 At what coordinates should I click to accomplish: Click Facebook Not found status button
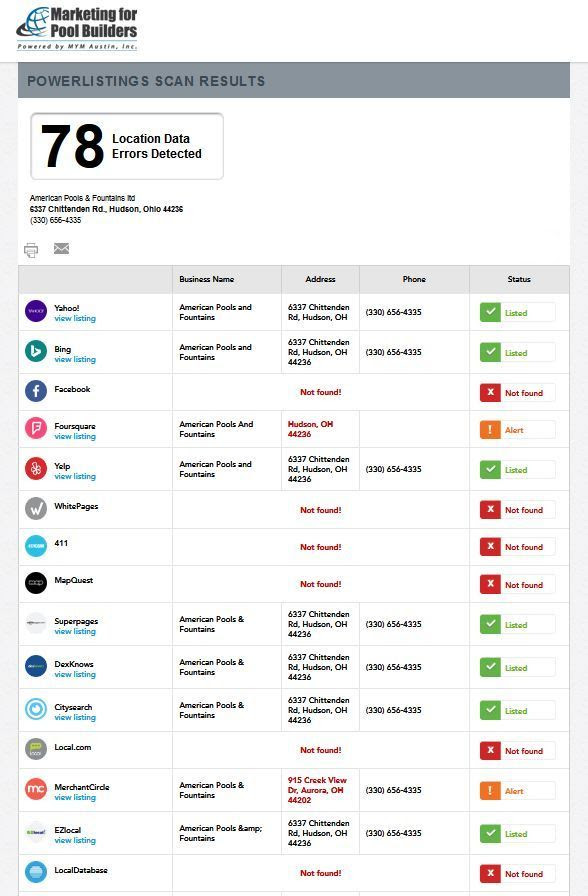(517, 393)
